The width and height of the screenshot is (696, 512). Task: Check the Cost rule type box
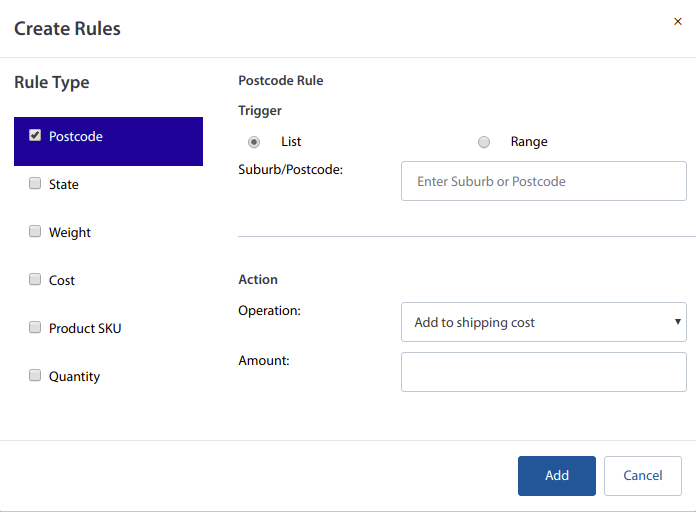click(x=35, y=280)
